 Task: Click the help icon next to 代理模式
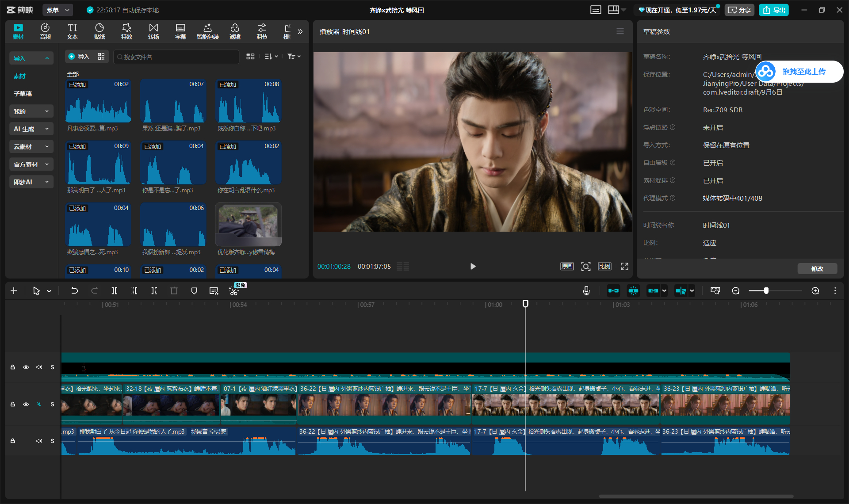(673, 198)
